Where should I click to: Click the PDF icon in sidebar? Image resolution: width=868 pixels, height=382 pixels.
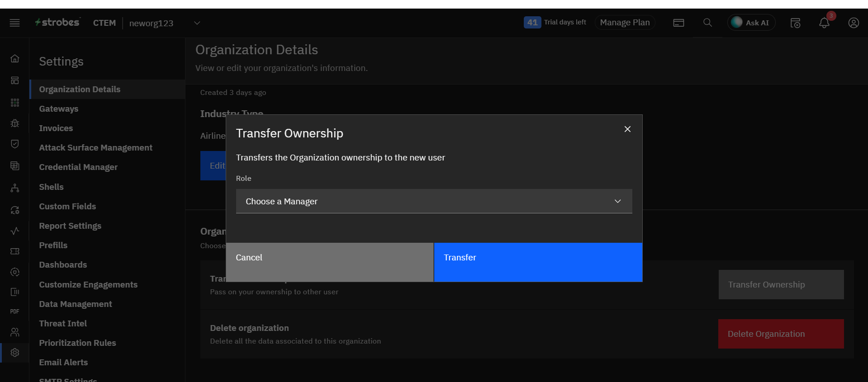click(x=15, y=311)
